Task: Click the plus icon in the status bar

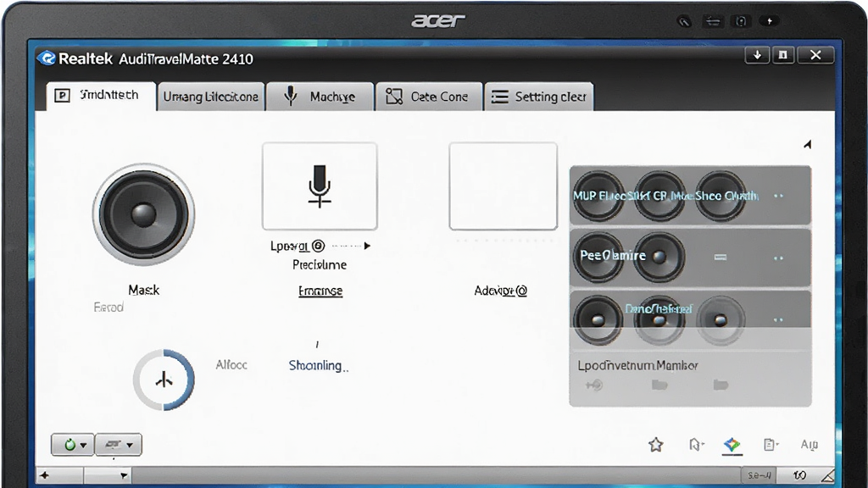Action: point(45,475)
